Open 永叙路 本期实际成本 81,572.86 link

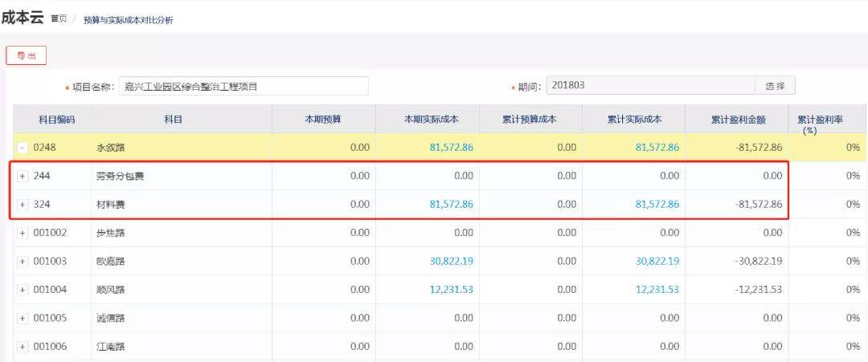pyautogui.click(x=451, y=148)
